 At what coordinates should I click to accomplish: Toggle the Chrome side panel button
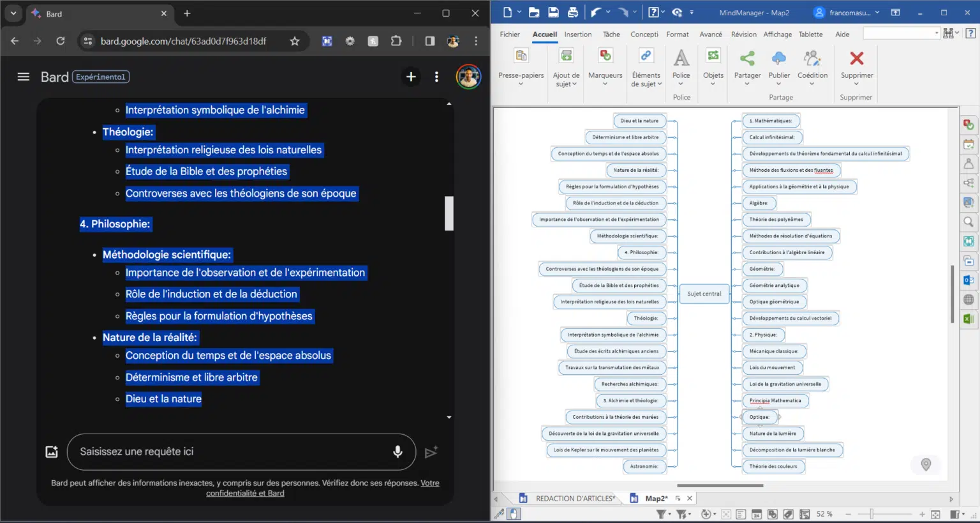tap(429, 41)
